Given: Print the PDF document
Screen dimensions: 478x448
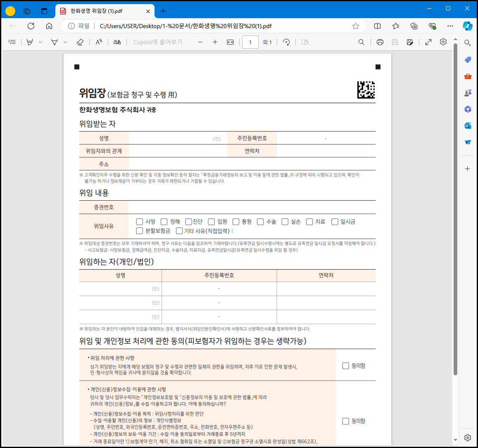Looking at the screenshot, I should [380, 42].
